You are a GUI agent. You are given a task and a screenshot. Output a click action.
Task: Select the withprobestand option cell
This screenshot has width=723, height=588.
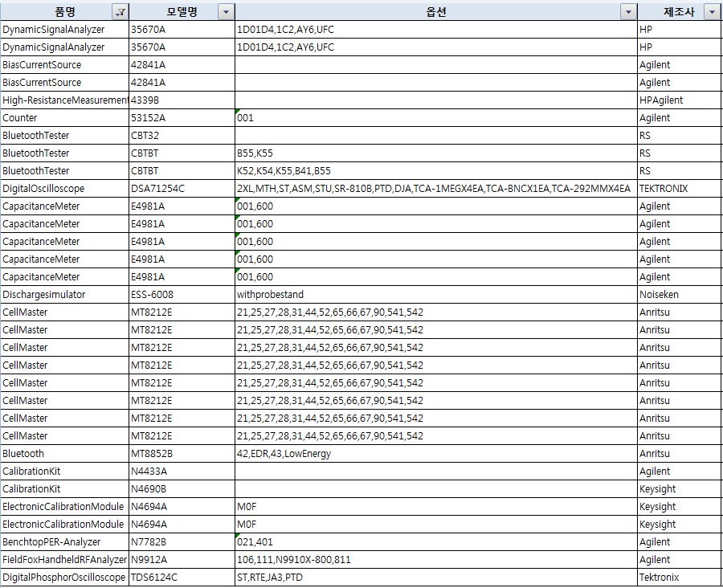pyautogui.click(x=434, y=295)
